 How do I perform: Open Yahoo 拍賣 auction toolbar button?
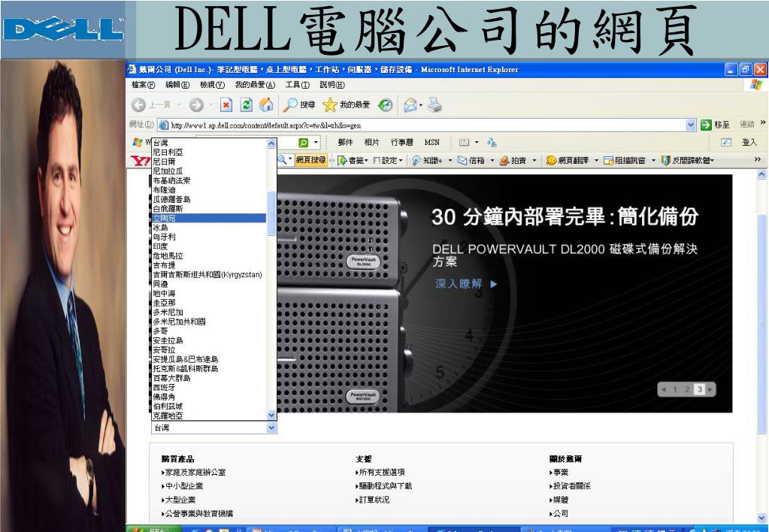[513, 160]
